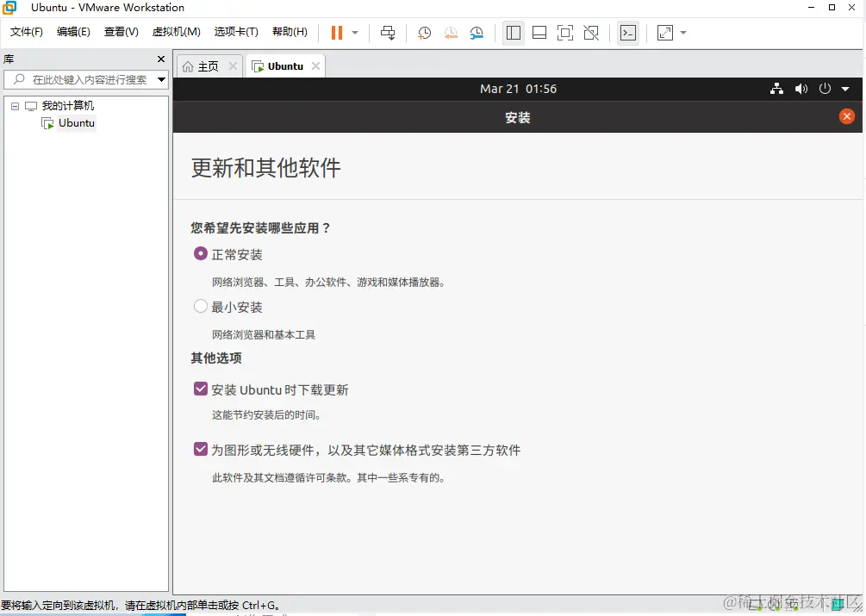Click the volume icon in Ubuntu's menu bar
The width and height of the screenshot is (866, 616).
pyautogui.click(x=801, y=89)
